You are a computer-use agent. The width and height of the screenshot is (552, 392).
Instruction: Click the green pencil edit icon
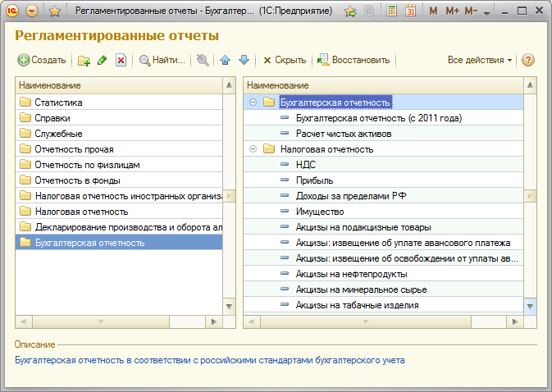point(103,60)
